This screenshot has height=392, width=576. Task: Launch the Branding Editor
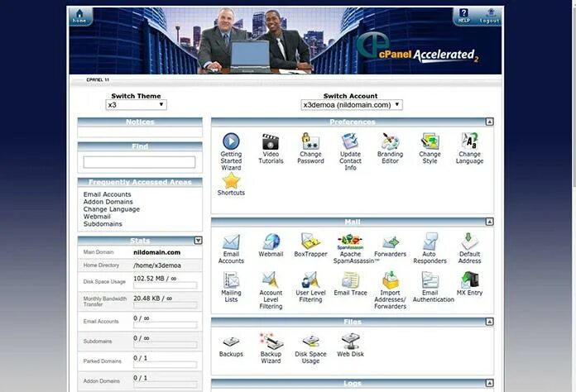point(390,148)
